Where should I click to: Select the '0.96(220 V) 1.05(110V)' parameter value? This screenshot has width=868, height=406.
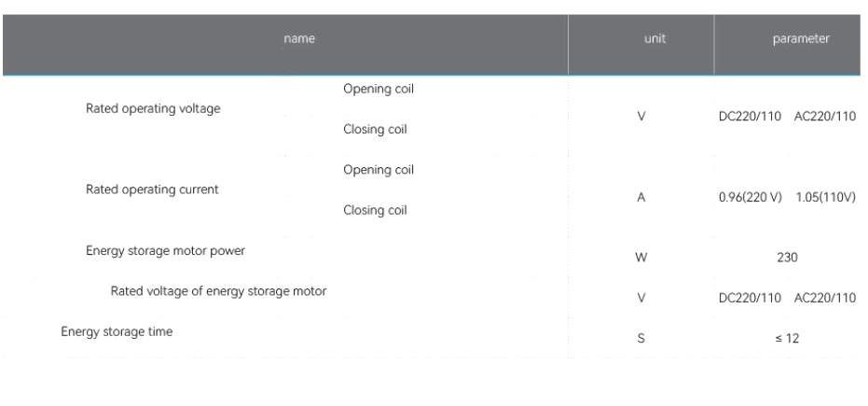pos(787,197)
